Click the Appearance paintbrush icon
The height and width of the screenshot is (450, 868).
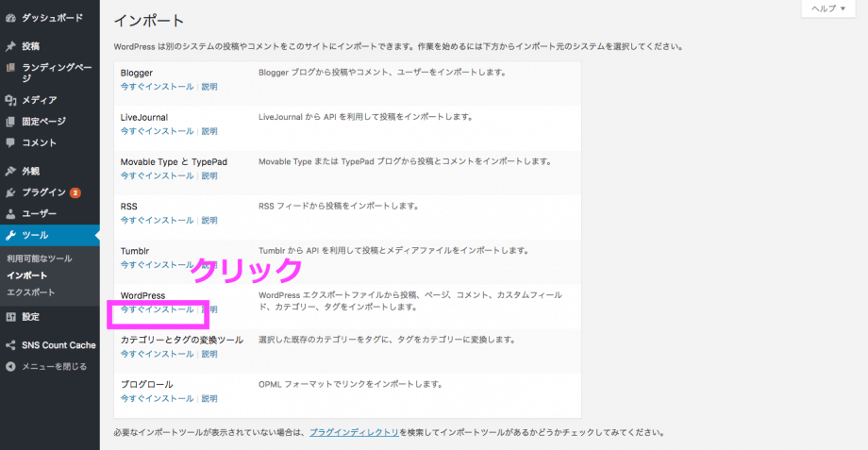(10, 171)
